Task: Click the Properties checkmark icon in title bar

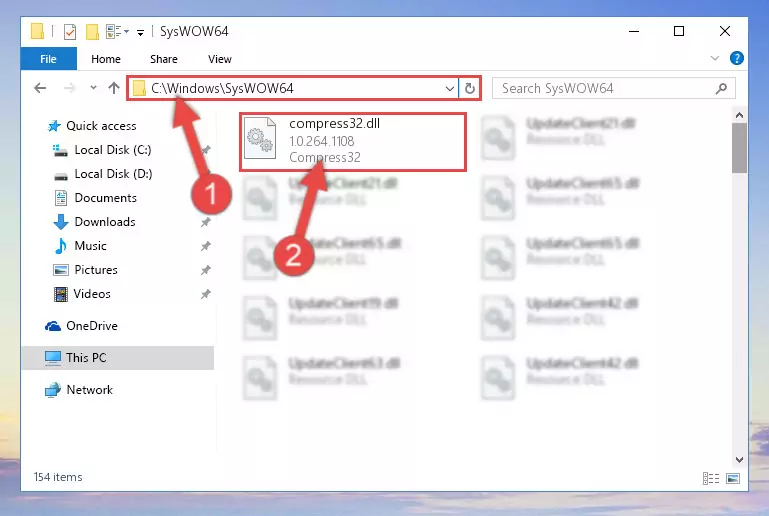Action: 70,32
